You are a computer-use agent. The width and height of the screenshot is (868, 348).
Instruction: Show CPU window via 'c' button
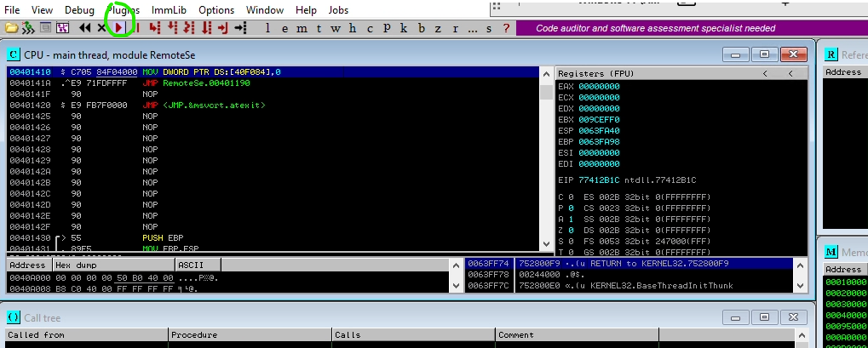[370, 28]
